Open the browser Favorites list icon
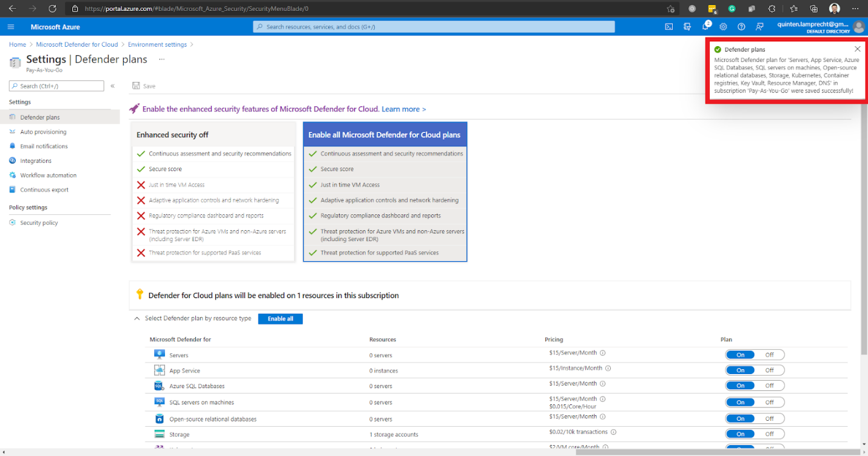 [x=793, y=9]
